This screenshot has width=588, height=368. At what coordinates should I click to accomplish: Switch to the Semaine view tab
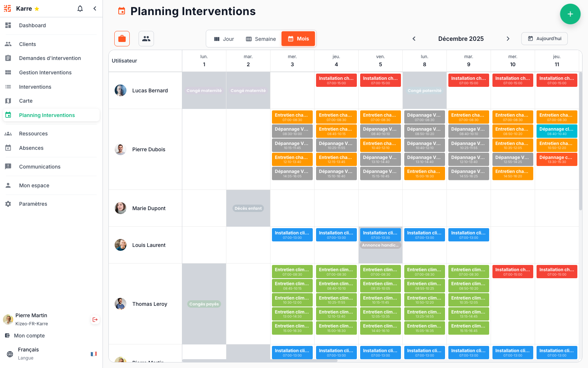point(261,38)
